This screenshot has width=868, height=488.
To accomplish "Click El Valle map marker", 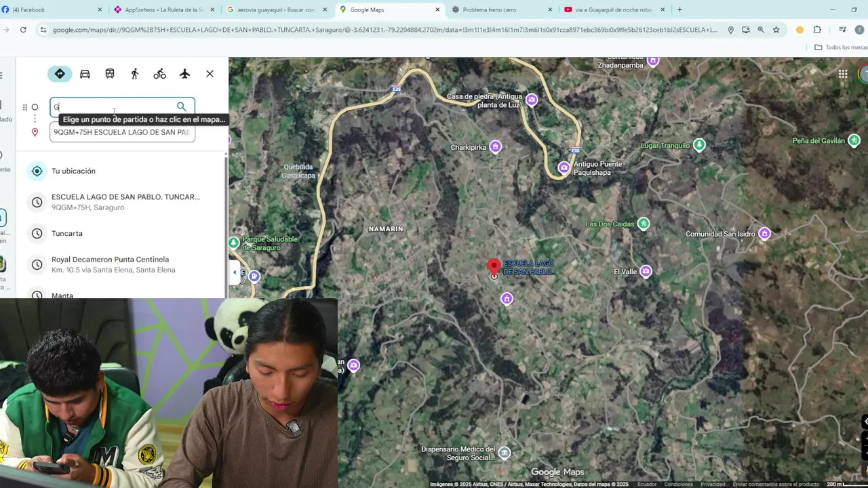I will pyautogui.click(x=646, y=272).
